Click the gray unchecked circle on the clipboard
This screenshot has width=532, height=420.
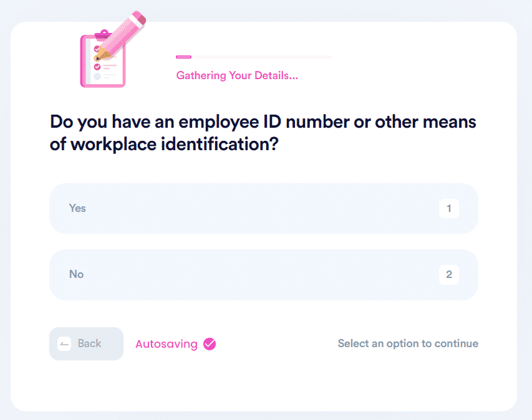[97, 76]
